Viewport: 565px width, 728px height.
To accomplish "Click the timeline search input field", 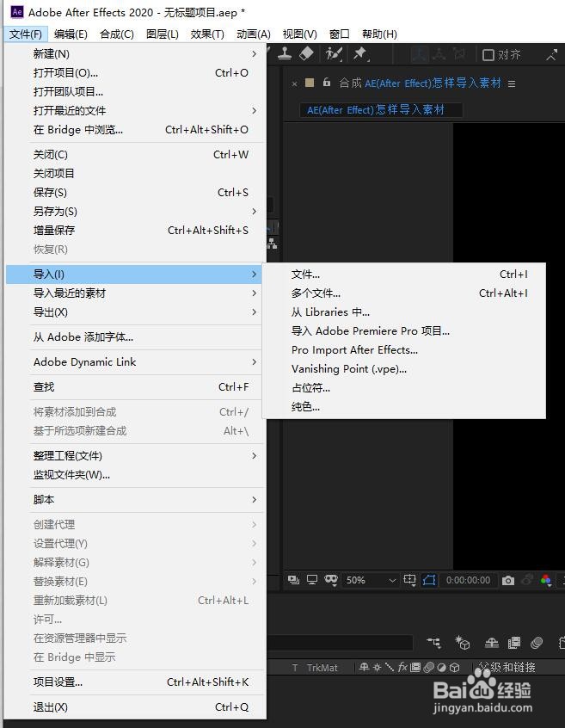I will click(340, 643).
